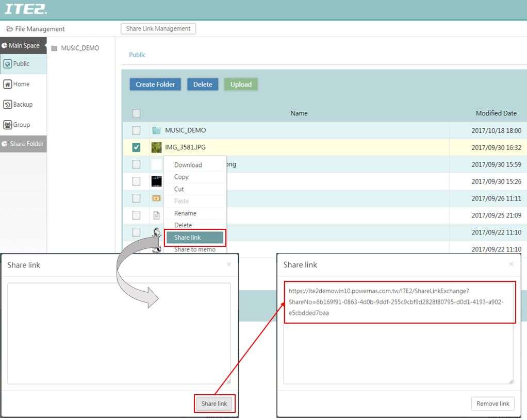This screenshot has width=527, height=420.
Task: Click the ITE2 logo
Action: [25, 9]
